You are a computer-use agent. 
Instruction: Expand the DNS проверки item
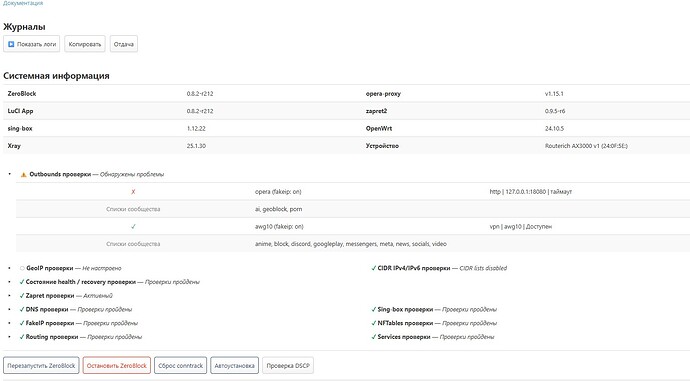47,309
